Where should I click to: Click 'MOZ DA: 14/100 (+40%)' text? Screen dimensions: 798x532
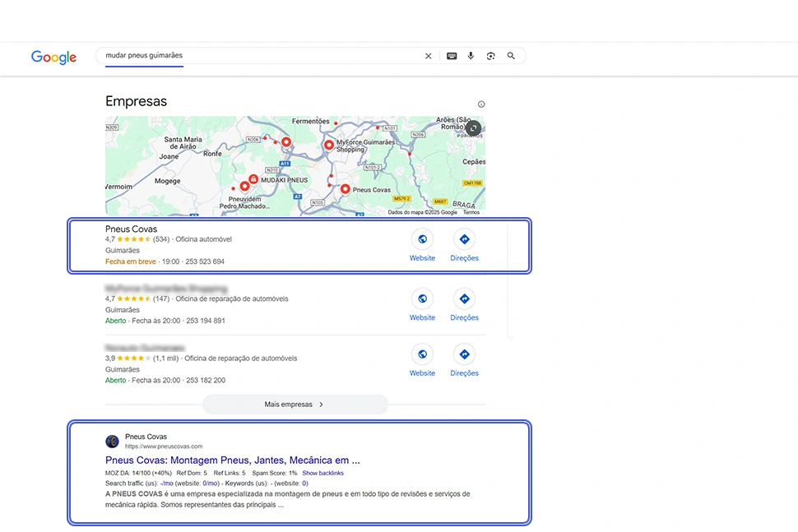tap(138, 473)
